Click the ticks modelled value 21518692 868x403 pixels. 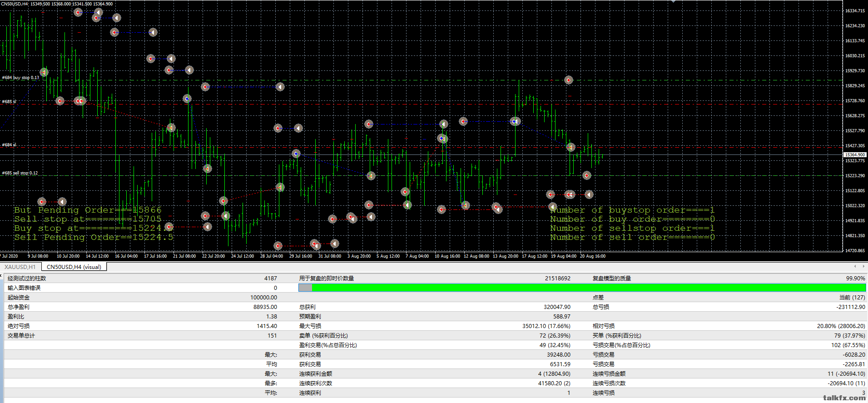tap(558, 278)
